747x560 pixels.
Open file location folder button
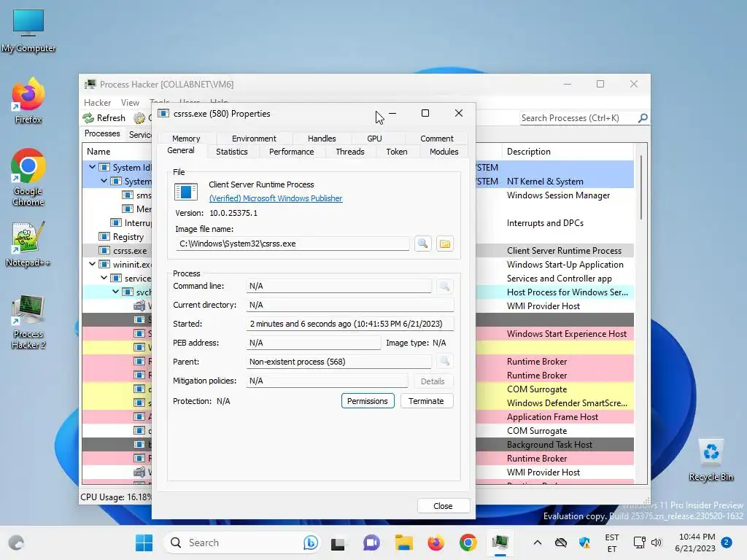click(444, 244)
